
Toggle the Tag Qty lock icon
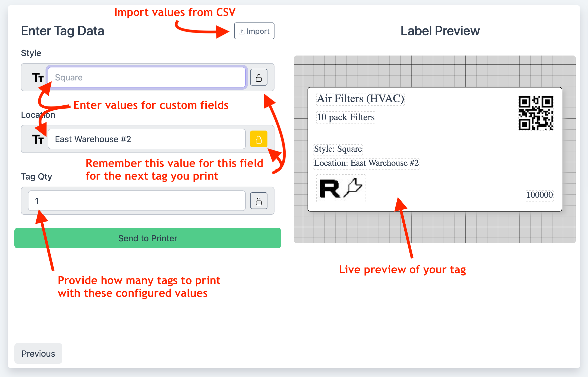coord(259,201)
